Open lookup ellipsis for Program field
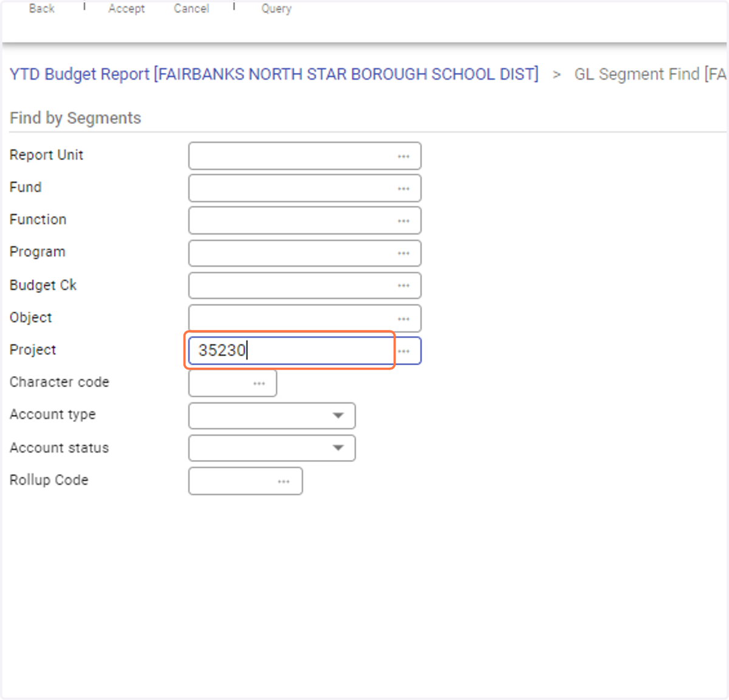This screenshot has width=729, height=700. click(x=403, y=253)
